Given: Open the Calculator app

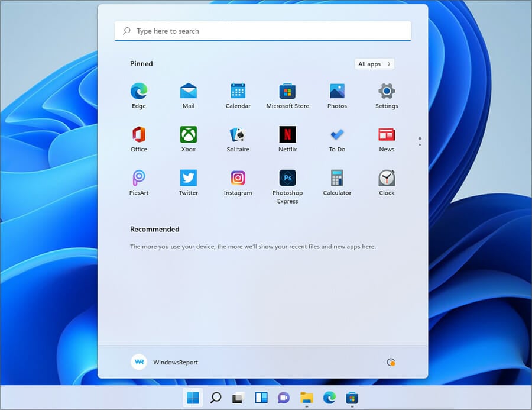Looking at the screenshot, I should click(x=337, y=183).
